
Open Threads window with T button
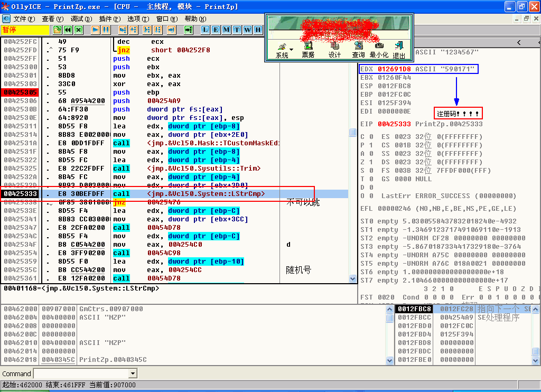(x=237, y=30)
